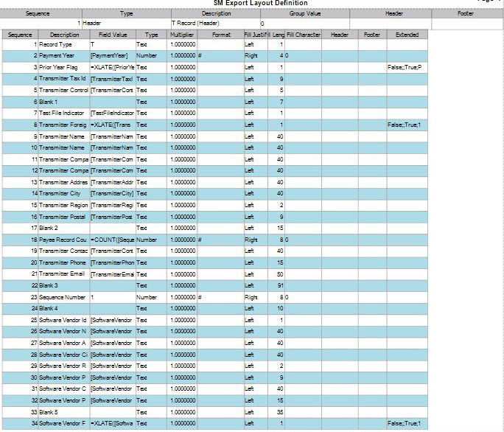The image size is (504, 432).
Task: Click the [PaymentYear] field value cell
Action: 109,55
